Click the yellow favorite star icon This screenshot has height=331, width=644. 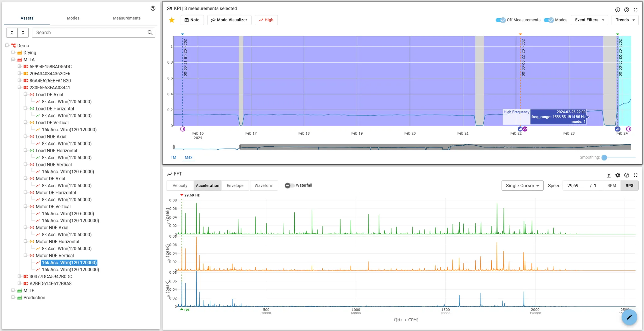[x=172, y=20]
